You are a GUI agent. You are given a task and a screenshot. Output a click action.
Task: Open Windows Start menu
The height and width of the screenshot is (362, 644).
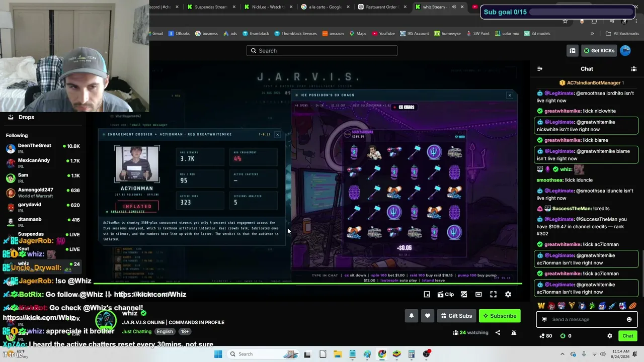[218, 354]
